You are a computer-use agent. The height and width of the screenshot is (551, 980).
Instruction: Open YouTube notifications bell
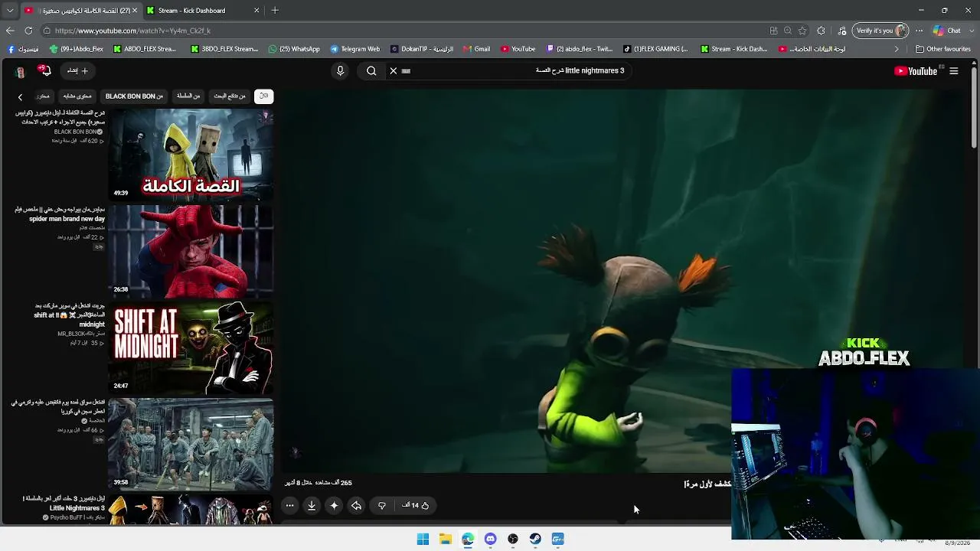[x=45, y=70]
